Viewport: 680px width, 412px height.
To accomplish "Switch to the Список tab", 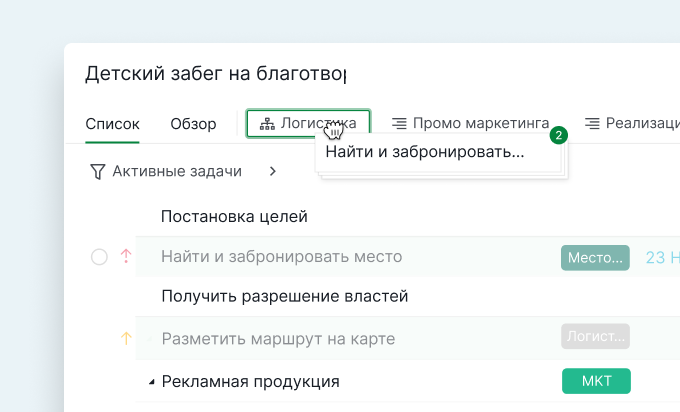I will (112, 124).
